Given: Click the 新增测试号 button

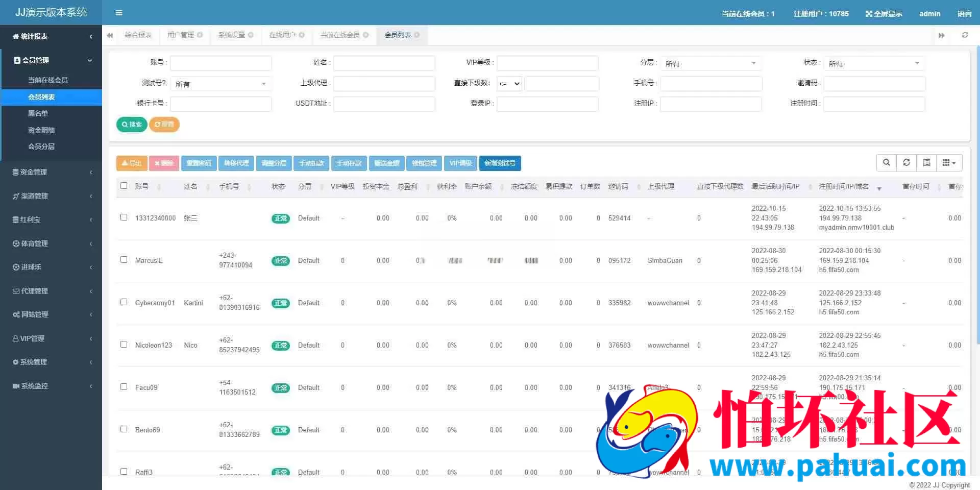Looking at the screenshot, I should (500, 163).
